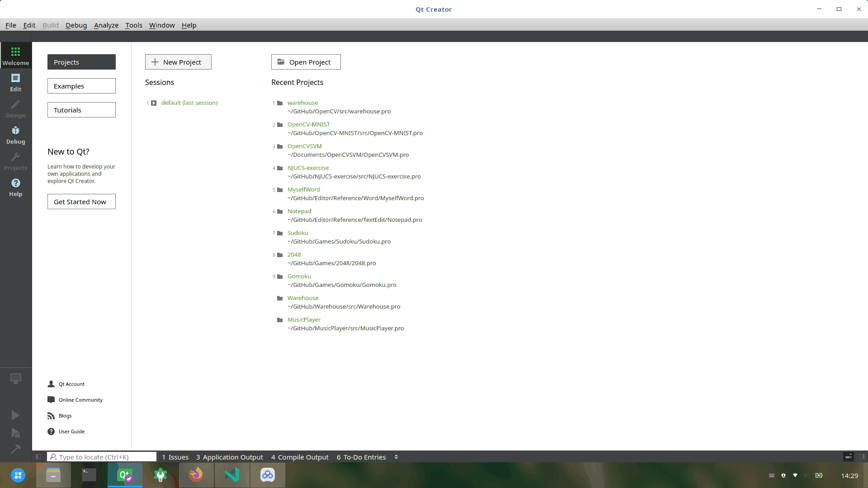The height and width of the screenshot is (488, 868).
Task: Open the OpenCV-MNIST recent project
Action: [308, 124]
